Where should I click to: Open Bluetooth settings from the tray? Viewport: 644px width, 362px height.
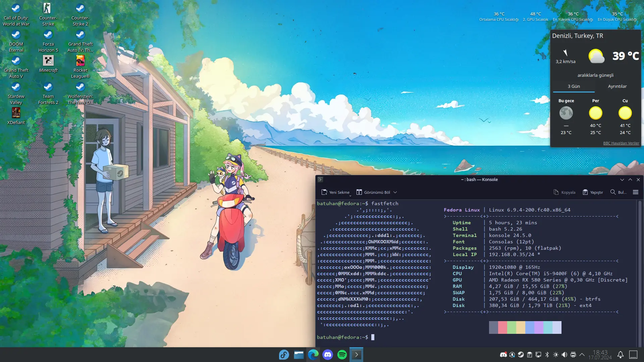[x=547, y=355]
